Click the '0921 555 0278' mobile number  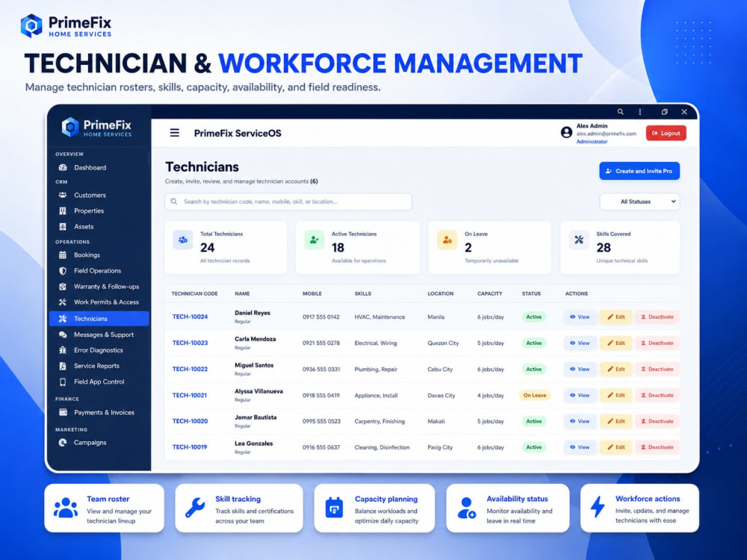[321, 343]
